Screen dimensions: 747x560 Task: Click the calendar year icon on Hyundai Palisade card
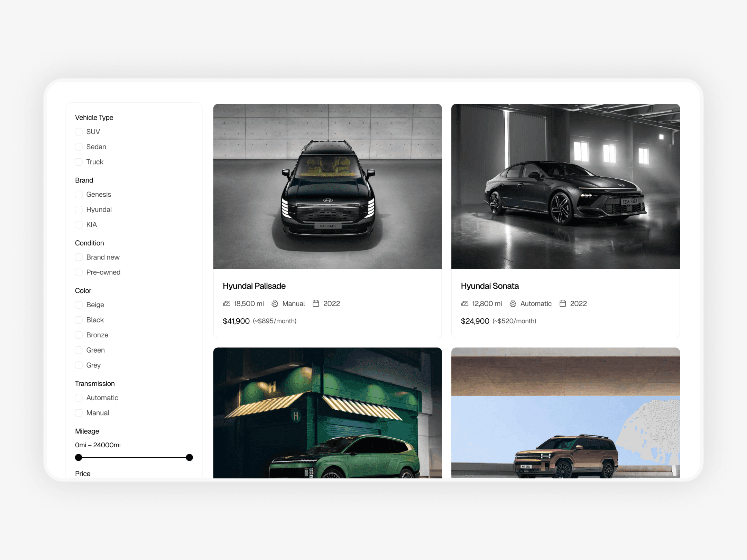pos(316,304)
